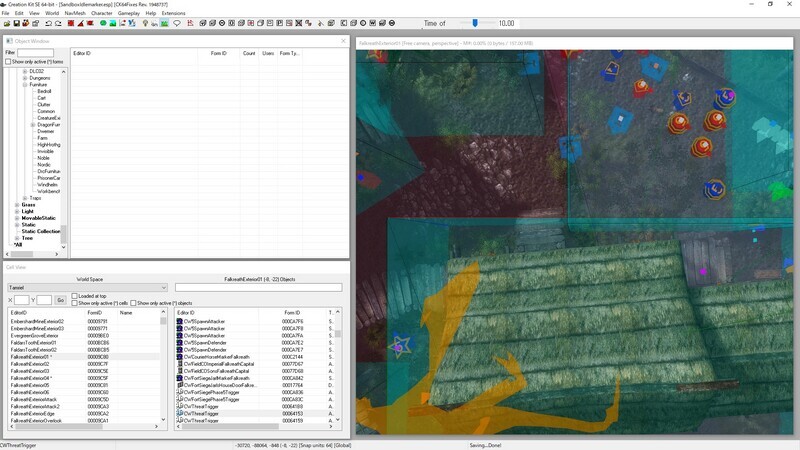
Task: Open the Extensions menu
Action: coord(173,13)
